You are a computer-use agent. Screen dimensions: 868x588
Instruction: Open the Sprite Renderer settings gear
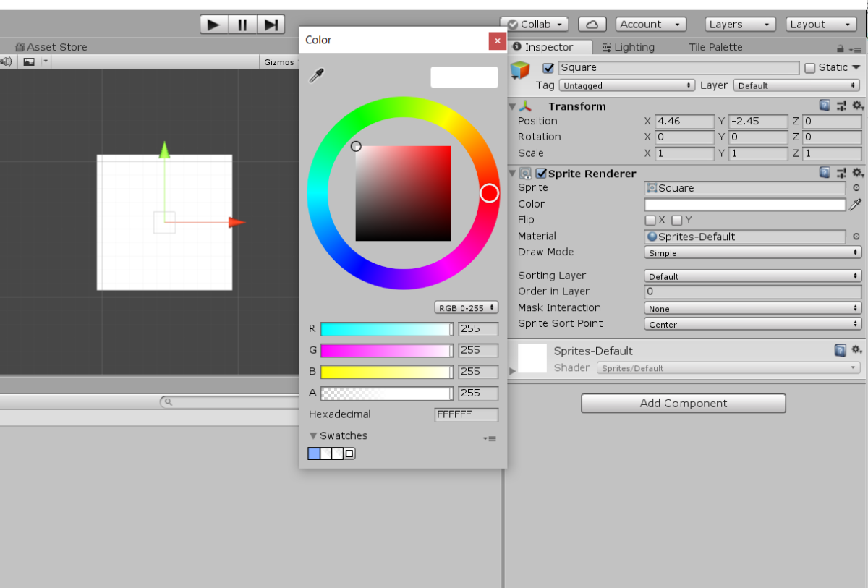pyautogui.click(x=858, y=173)
